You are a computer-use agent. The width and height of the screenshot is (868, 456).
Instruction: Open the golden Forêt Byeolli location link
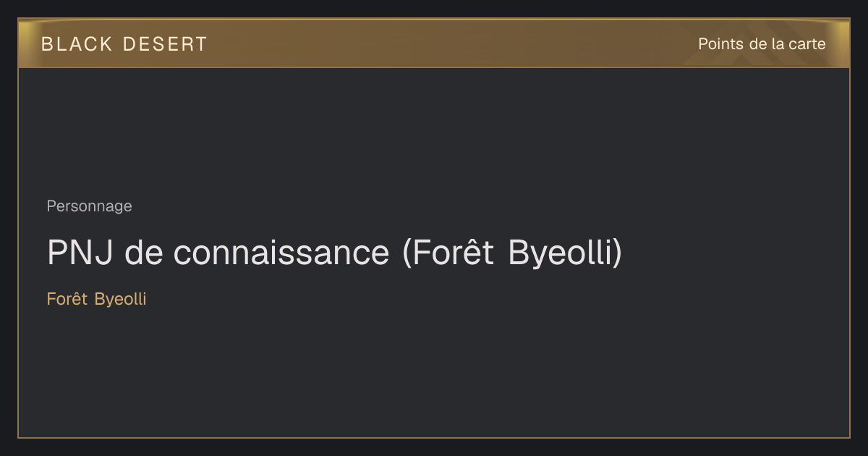pos(96,299)
